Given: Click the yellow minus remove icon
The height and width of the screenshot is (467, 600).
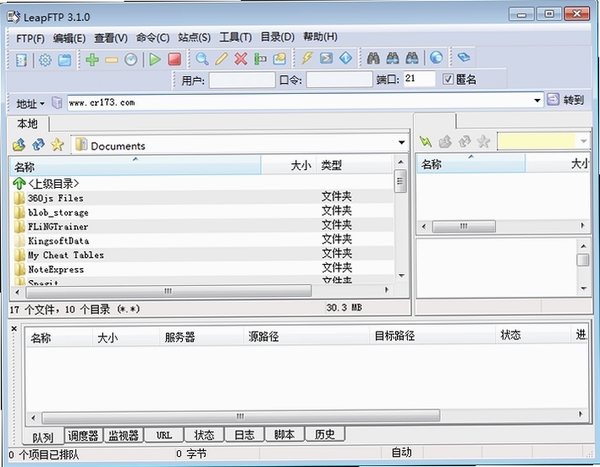Looking at the screenshot, I should coord(111,60).
